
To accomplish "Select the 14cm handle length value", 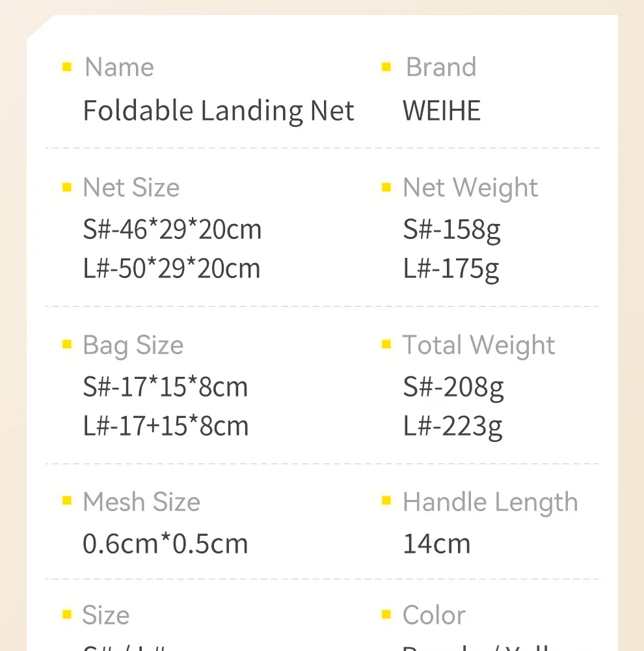I will pyautogui.click(x=436, y=544).
